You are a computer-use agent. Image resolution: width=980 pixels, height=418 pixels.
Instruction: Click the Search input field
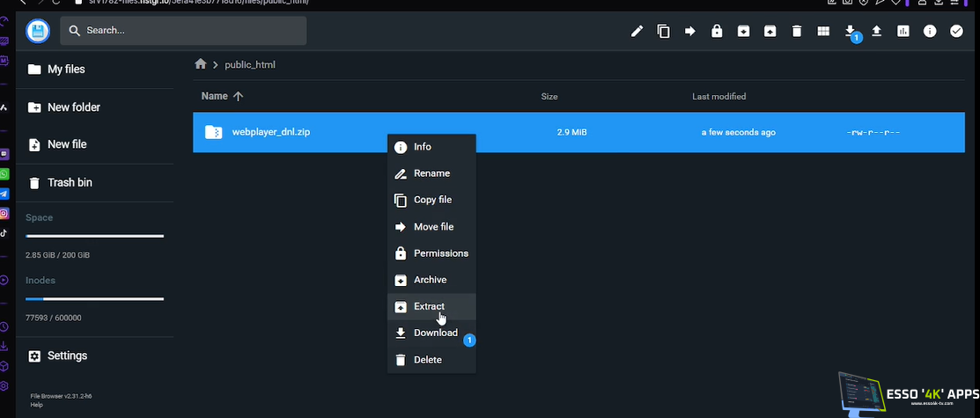pos(183,31)
